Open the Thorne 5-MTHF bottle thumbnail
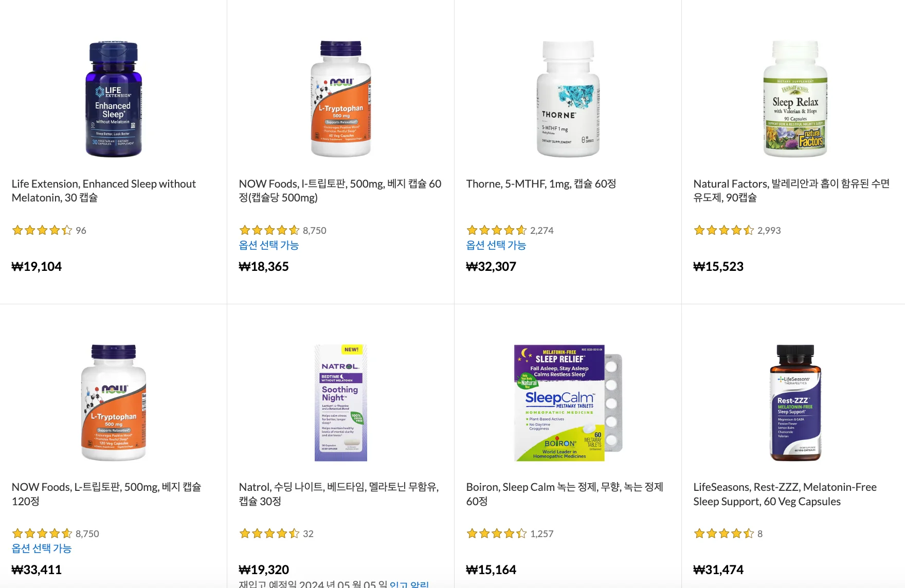 pyautogui.click(x=568, y=99)
